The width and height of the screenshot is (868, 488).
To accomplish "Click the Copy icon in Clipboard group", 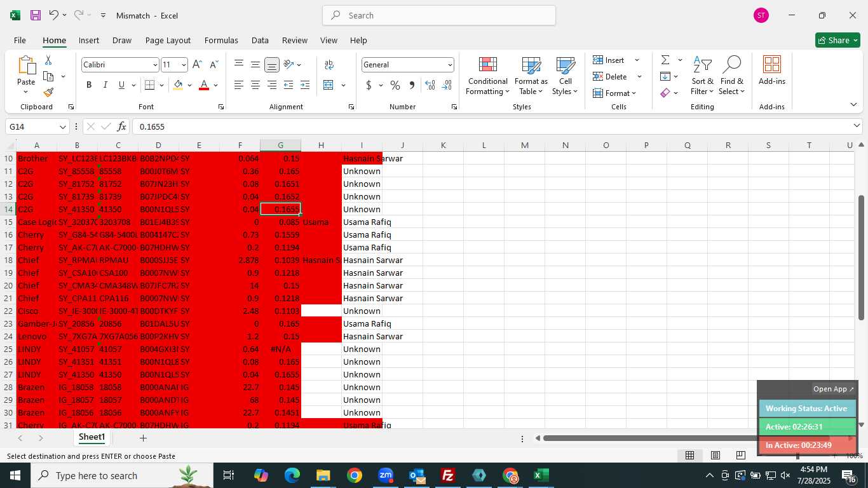I will coord(48,76).
